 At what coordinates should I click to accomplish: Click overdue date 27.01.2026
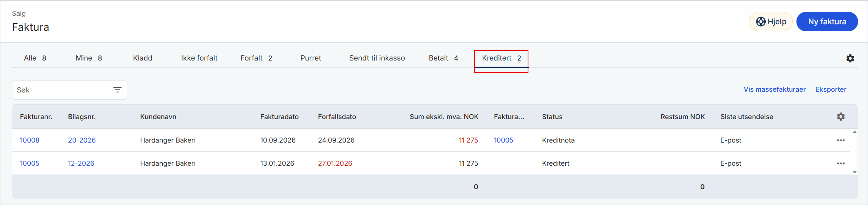pyautogui.click(x=335, y=163)
